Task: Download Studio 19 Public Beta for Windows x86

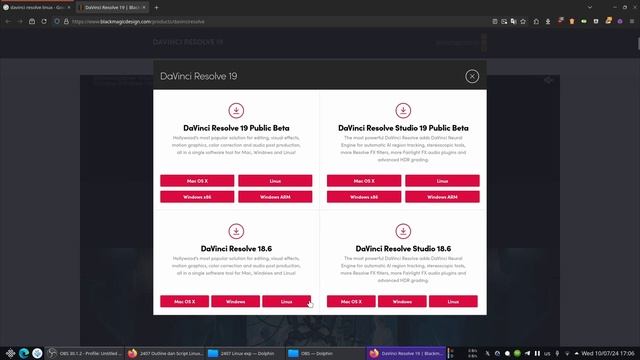Action: pyautogui.click(x=364, y=197)
